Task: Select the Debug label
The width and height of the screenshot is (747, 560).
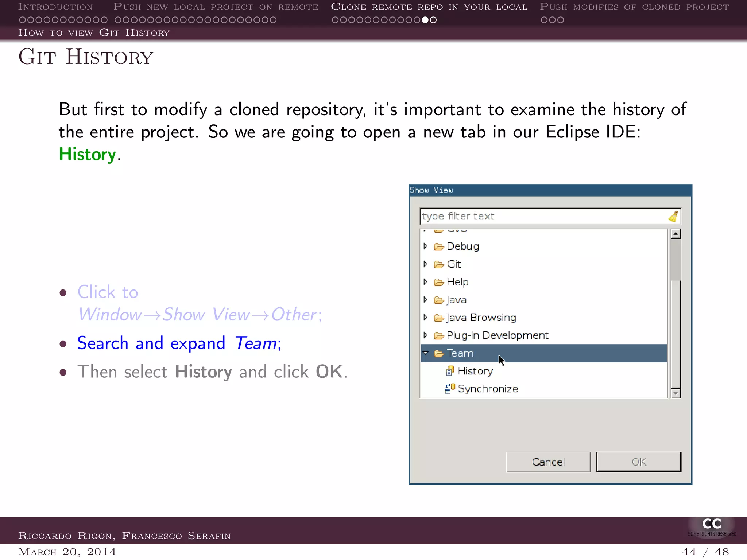Action: (x=463, y=246)
